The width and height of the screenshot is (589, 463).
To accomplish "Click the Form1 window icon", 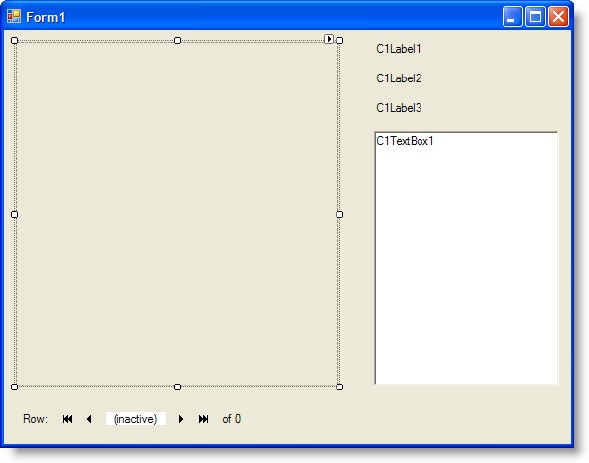I will 14,16.
